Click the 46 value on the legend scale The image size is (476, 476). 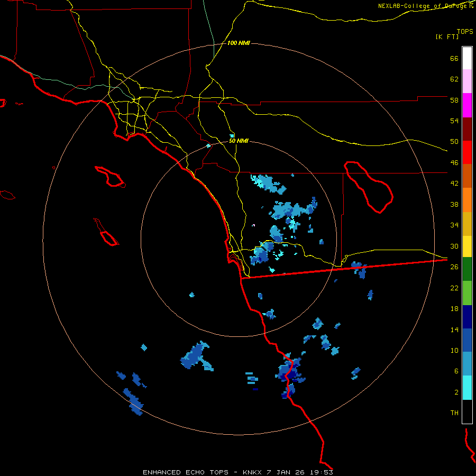(454, 163)
